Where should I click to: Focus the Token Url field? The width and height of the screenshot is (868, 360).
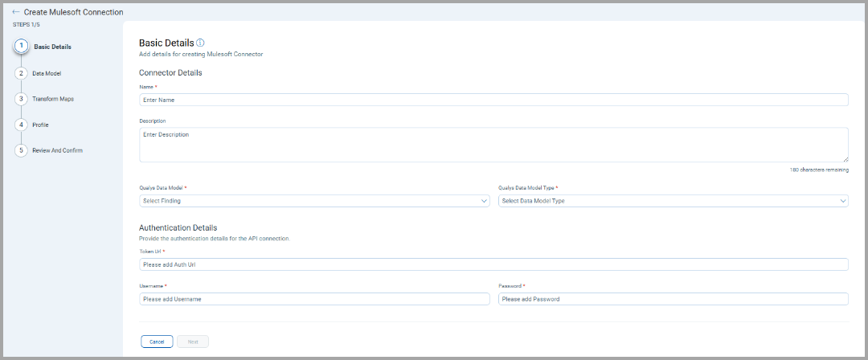[x=493, y=264]
